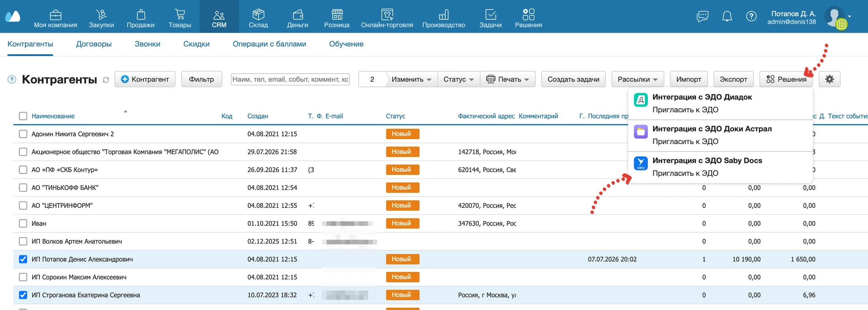Open the Производство section
Screen dimensions: 868x310
[x=443, y=19]
